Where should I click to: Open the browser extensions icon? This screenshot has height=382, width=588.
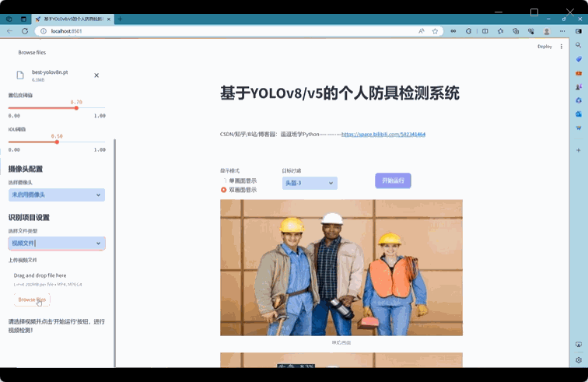[x=468, y=31]
